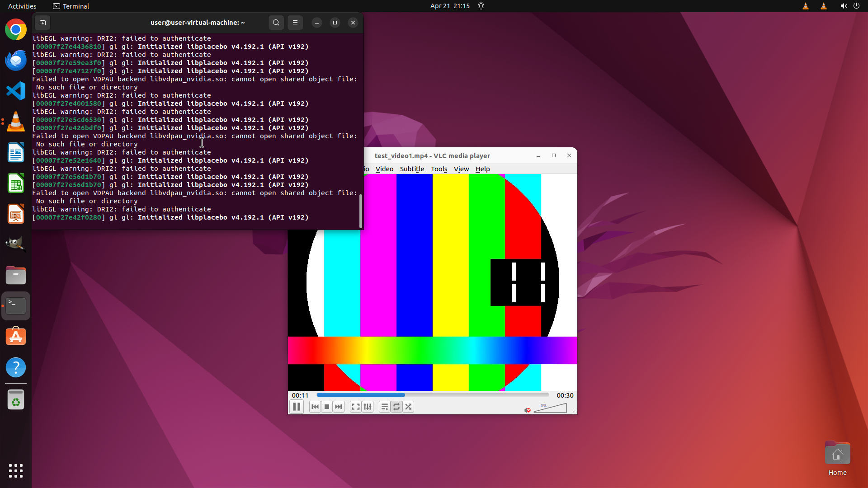Open terminal hamburger menu

tap(295, 23)
